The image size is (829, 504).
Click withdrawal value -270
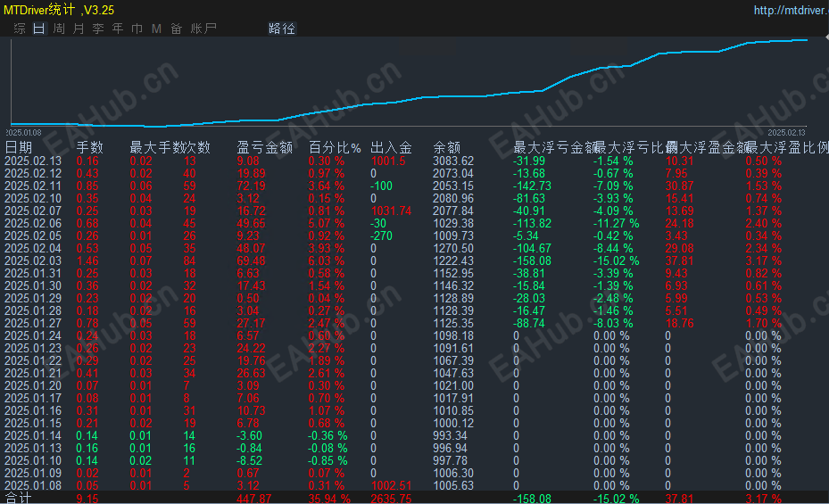pos(381,236)
